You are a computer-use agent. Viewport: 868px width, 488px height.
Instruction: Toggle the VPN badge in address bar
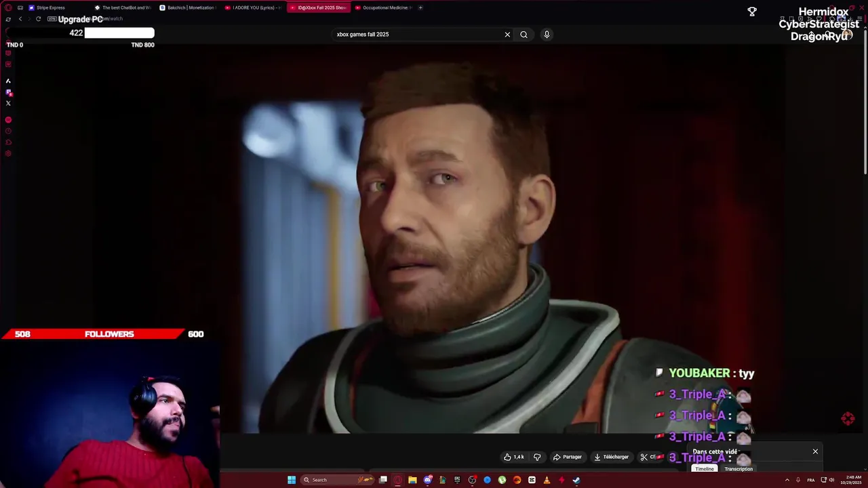[52, 19]
